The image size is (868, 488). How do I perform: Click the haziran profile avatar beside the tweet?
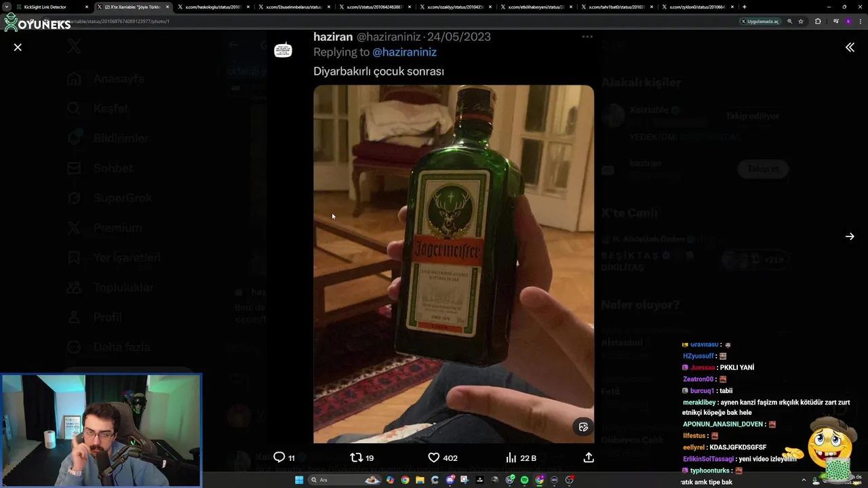[x=283, y=49]
